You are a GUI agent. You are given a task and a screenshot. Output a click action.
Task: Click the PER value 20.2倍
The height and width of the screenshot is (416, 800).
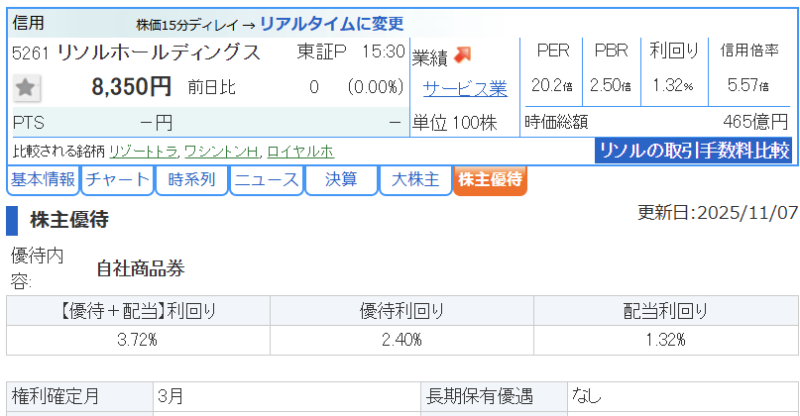pyautogui.click(x=551, y=86)
